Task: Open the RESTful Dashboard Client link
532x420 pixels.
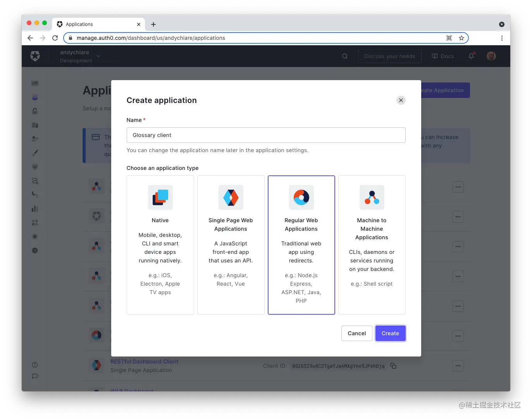Action: click(x=144, y=361)
